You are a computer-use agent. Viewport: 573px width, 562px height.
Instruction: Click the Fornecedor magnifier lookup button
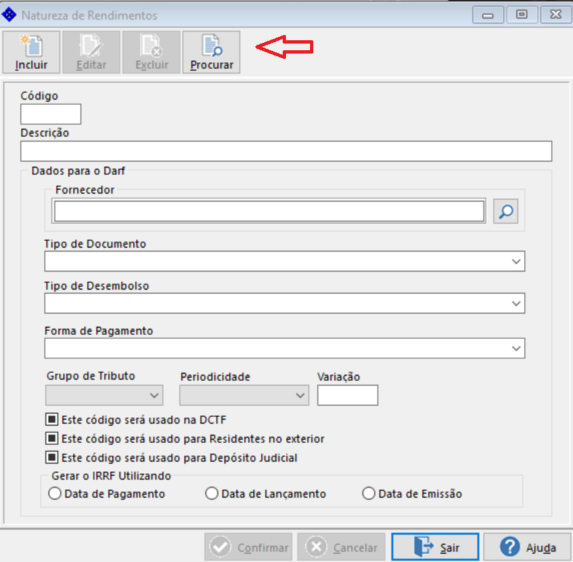click(506, 211)
